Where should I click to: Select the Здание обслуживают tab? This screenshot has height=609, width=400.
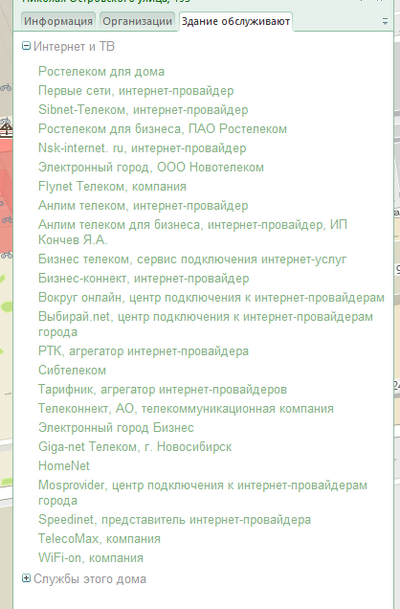click(236, 21)
